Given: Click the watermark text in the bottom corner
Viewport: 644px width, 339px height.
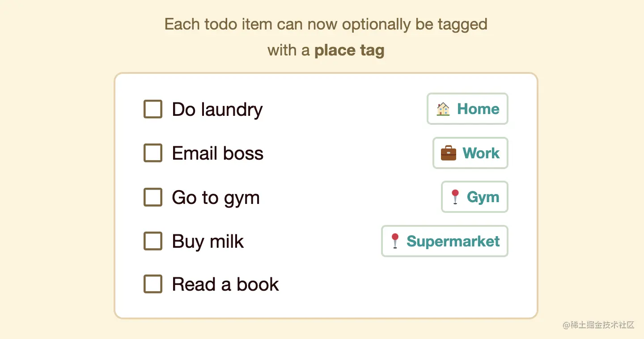Looking at the screenshot, I should click(598, 325).
